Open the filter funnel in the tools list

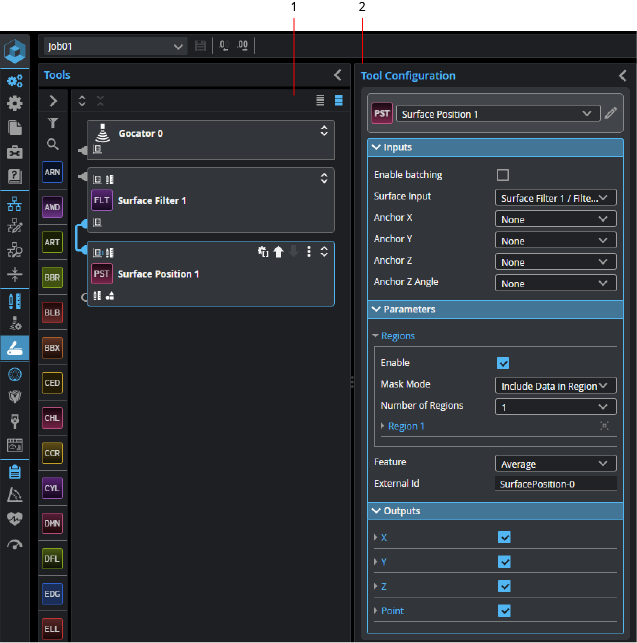click(x=52, y=122)
